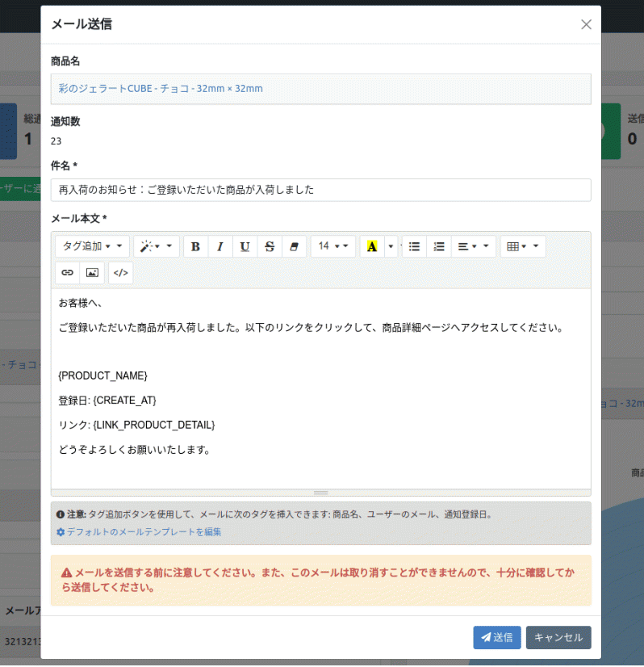
Task: Expand the color palette arrow beside A
Action: 391,246
